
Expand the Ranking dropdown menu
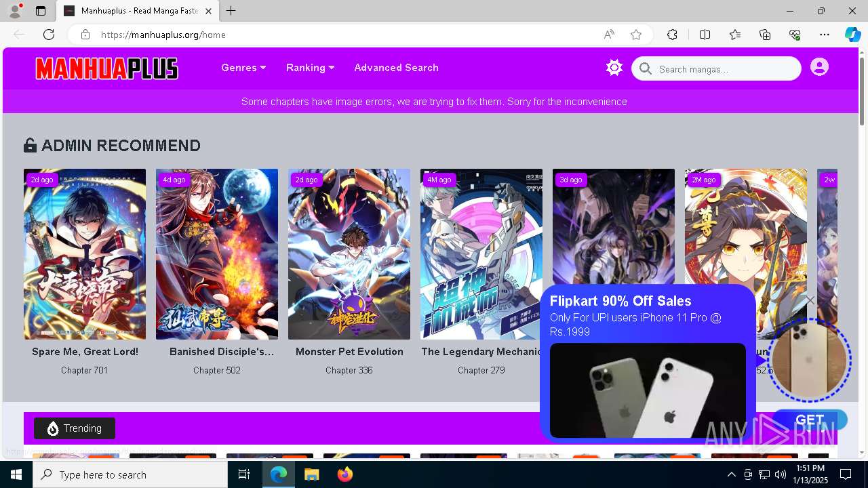(310, 68)
